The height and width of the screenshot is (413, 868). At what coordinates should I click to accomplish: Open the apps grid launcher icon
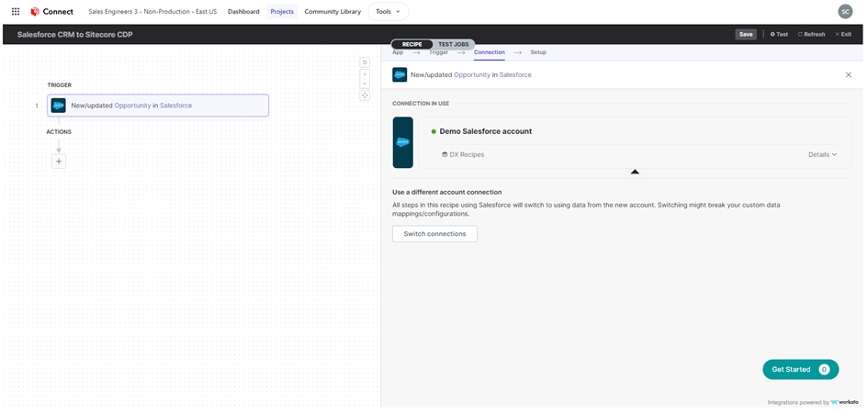[x=16, y=11]
